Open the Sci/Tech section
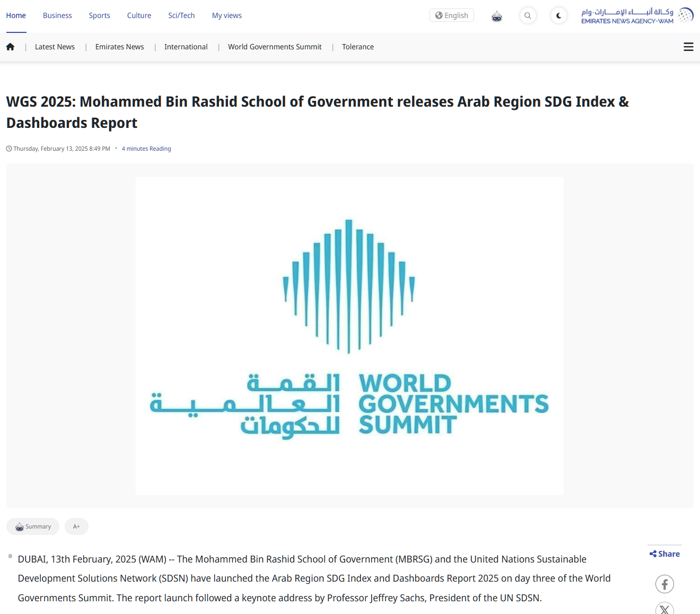 181,15
